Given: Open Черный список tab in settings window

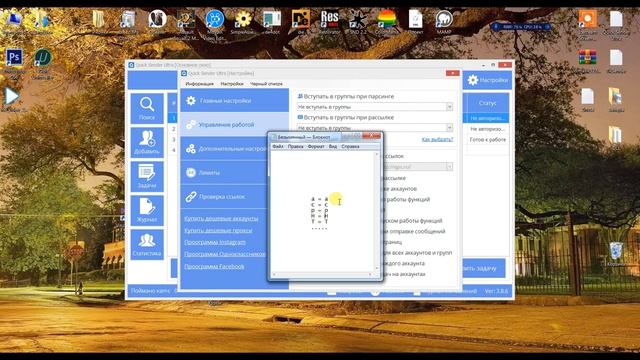Looking at the screenshot, I should (x=266, y=84).
